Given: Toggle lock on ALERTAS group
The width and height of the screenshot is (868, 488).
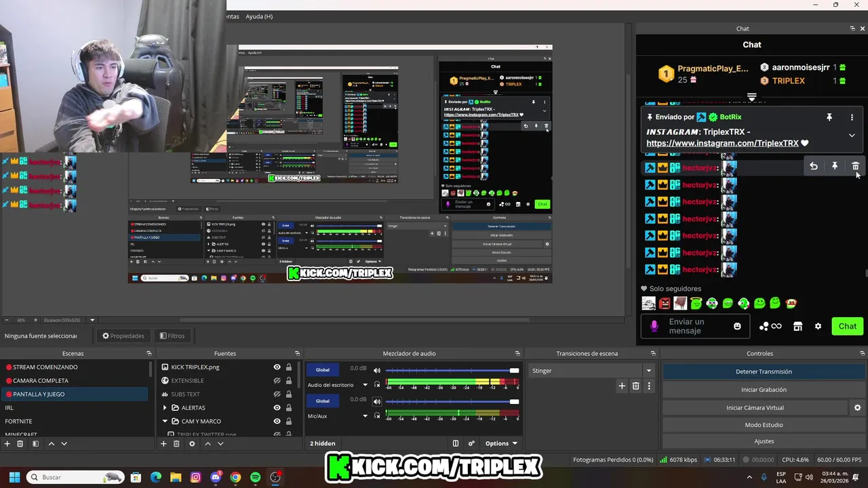Looking at the screenshot, I should (289, 407).
